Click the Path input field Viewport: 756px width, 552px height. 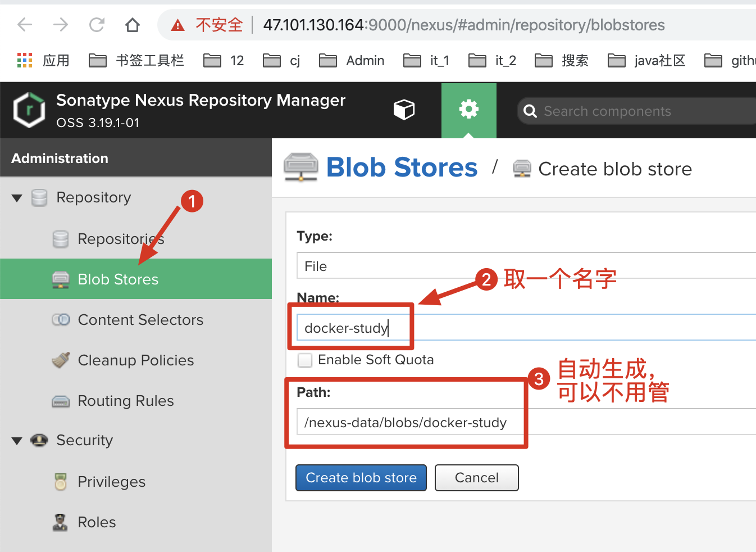coord(526,422)
